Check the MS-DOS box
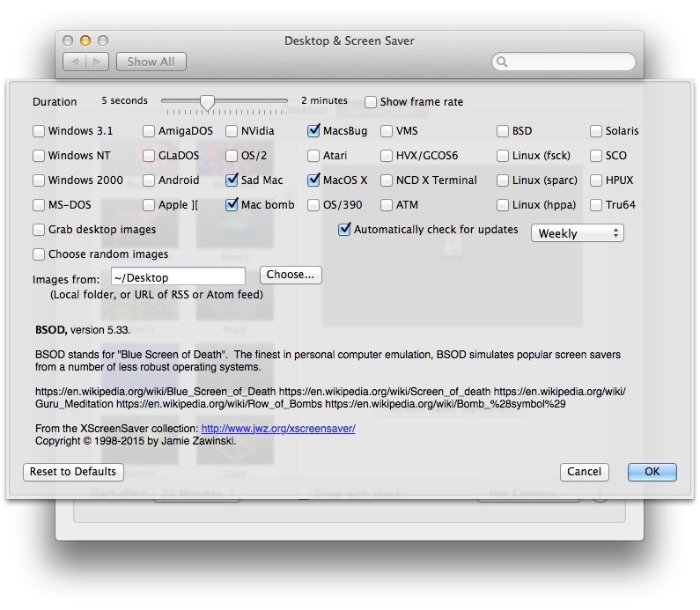The width and height of the screenshot is (700, 610). pyautogui.click(x=39, y=205)
